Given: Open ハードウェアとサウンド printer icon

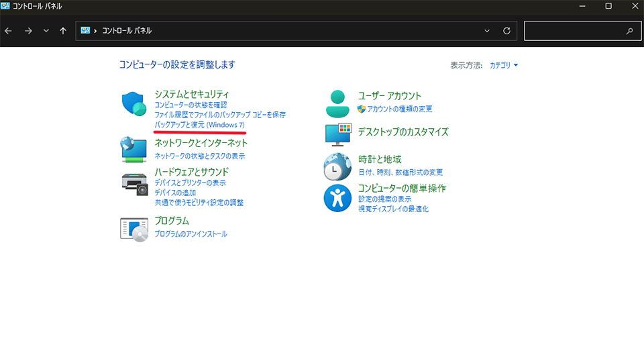Looking at the screenshot, I should [135, 185].
